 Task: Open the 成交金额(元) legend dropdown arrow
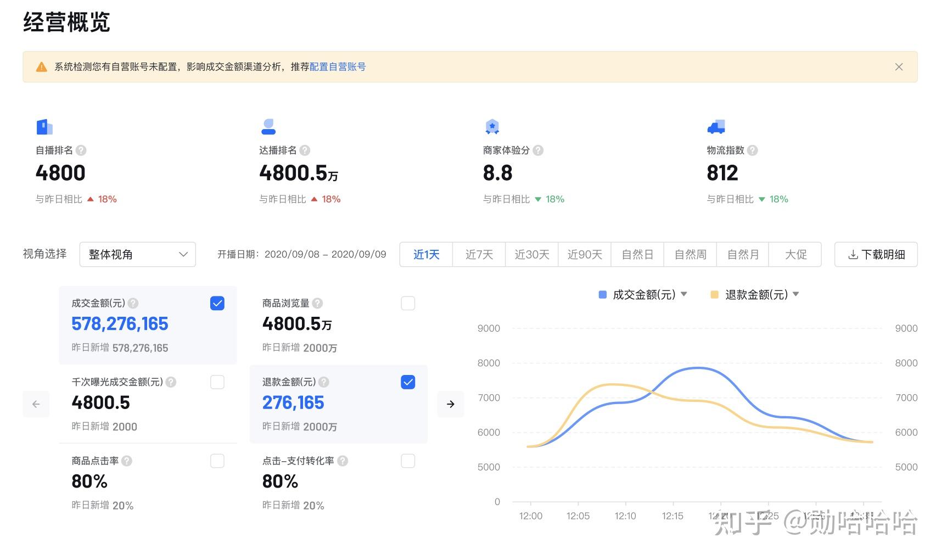coord(684,294)
